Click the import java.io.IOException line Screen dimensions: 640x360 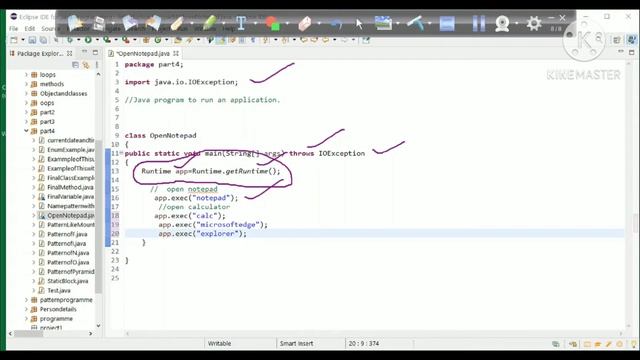coord(181,82)
